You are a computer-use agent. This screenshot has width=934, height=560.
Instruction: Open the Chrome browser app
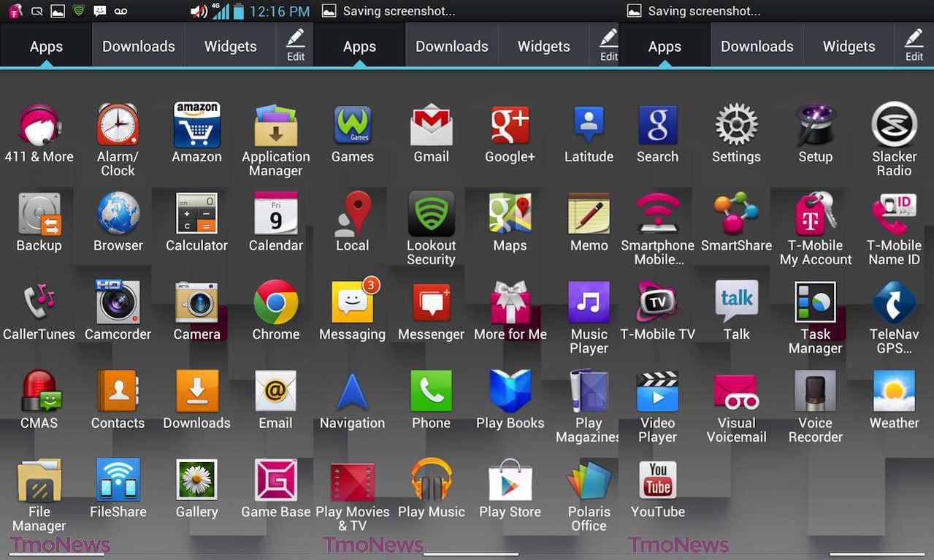click(275, 303)
